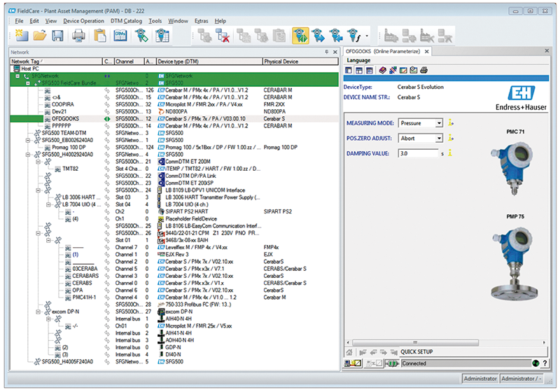Select the COOPIRA device in tree

tap(63, 104)
